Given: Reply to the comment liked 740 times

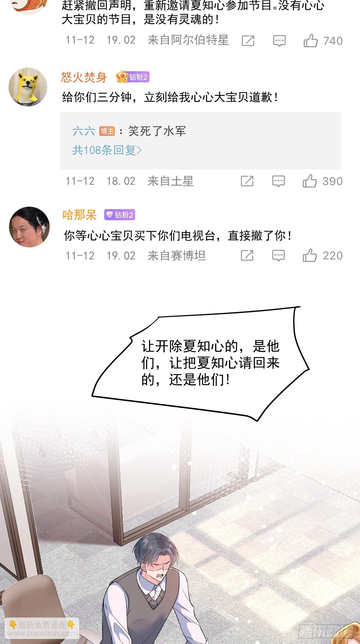Looking at the screenshot, I should point(279,41).
